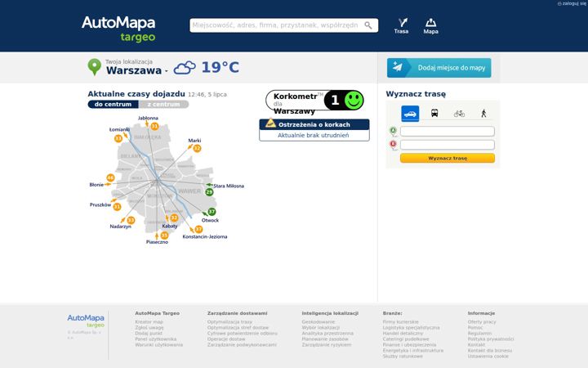The image size is (588, 368).
Task: Open 'Ustawienia cookie' footer link
Action: pyautogui.click(x=488, y=356)
